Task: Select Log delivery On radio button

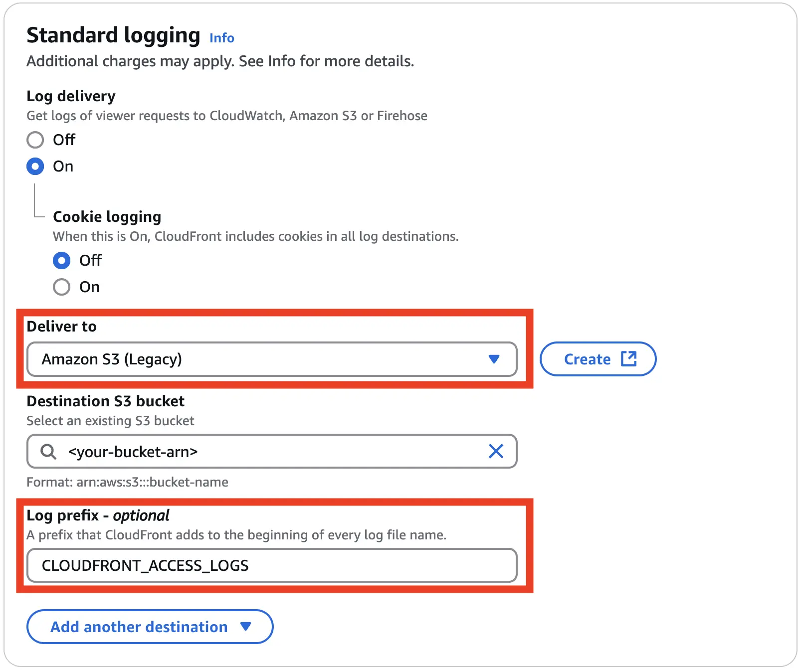Action: click(35, 167)
